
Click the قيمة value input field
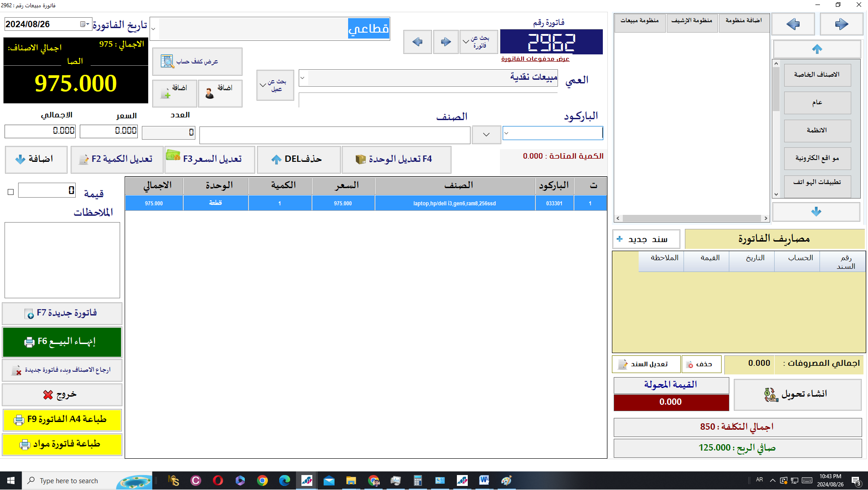point(47,190)
